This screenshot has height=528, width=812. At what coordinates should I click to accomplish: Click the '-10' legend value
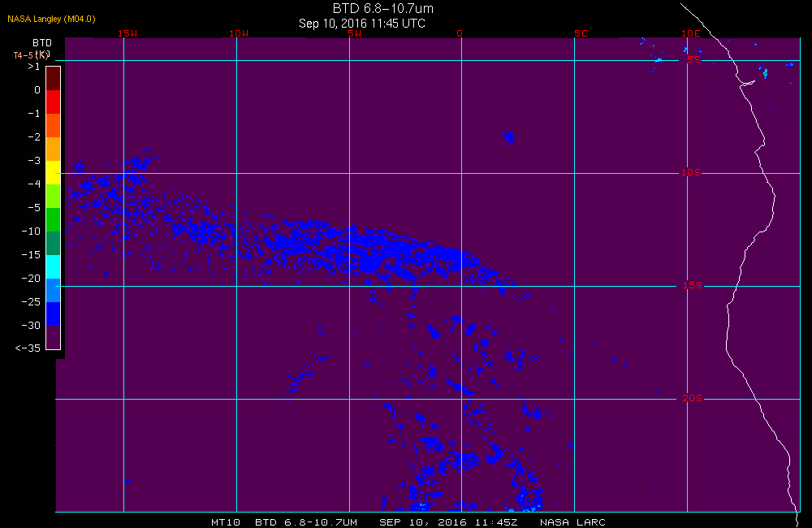31,231
